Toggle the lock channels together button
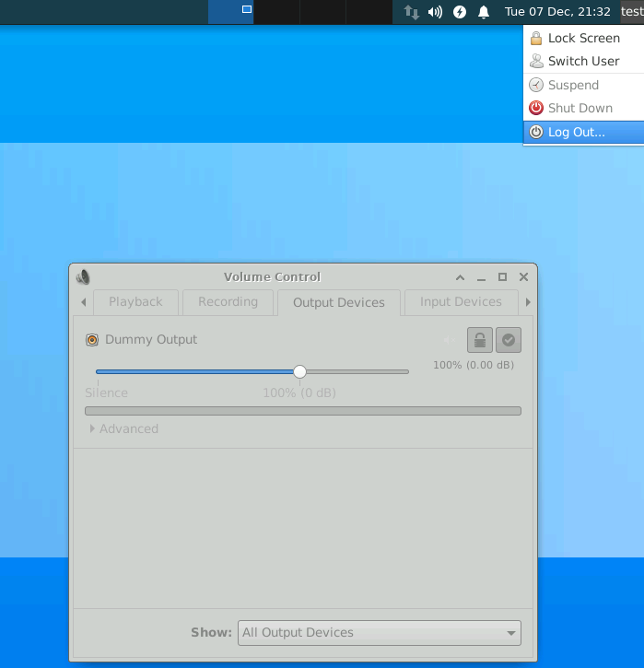 (x=479, y=340)
